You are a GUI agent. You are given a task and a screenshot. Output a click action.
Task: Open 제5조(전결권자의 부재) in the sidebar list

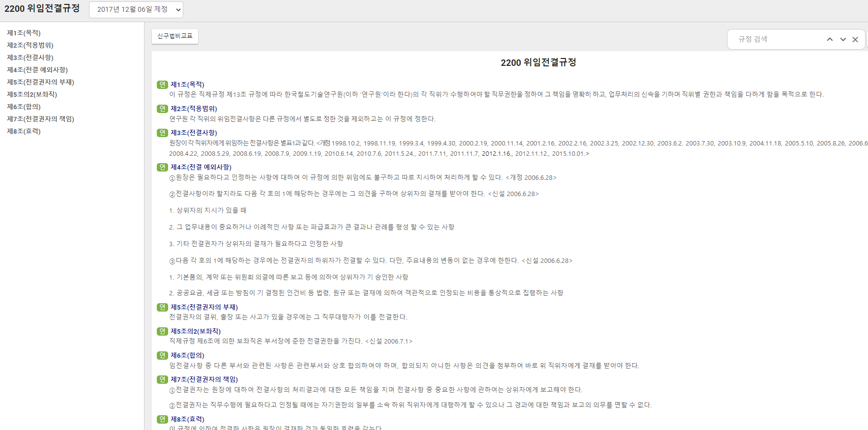coord(40,82)
